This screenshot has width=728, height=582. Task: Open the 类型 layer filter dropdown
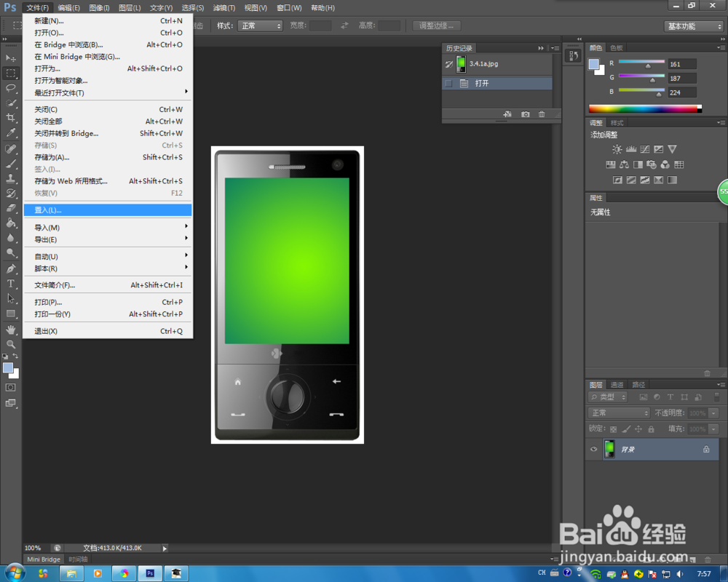coord(608,396)
